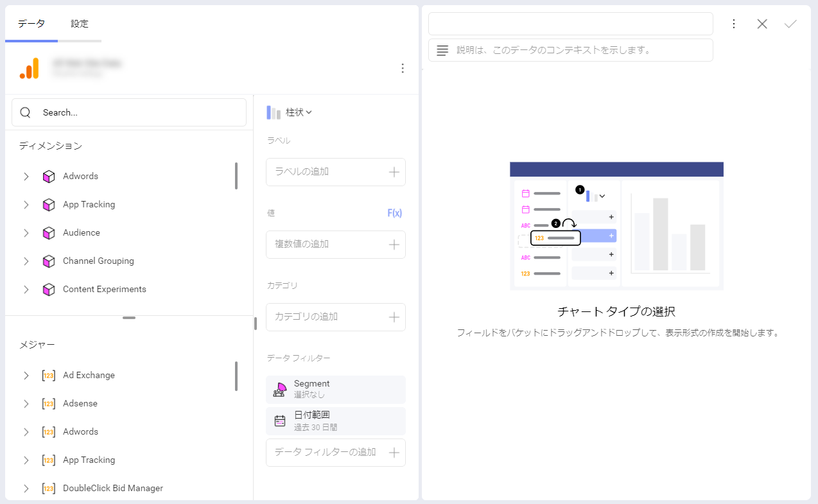Click the データ フィルターの追加 field
818x504 pixels.
336,453
